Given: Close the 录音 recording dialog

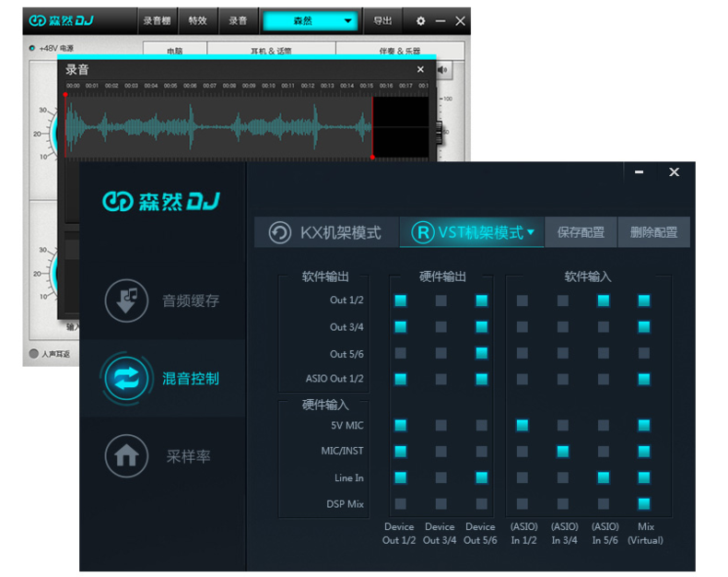Looking at the screenshot, I should (420, 69).
